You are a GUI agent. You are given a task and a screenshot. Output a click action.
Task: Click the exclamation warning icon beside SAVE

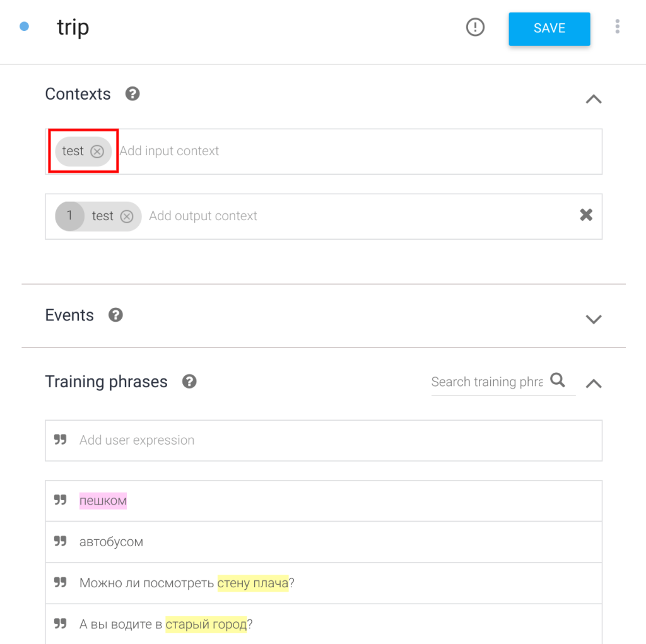[x=475, y=27]
